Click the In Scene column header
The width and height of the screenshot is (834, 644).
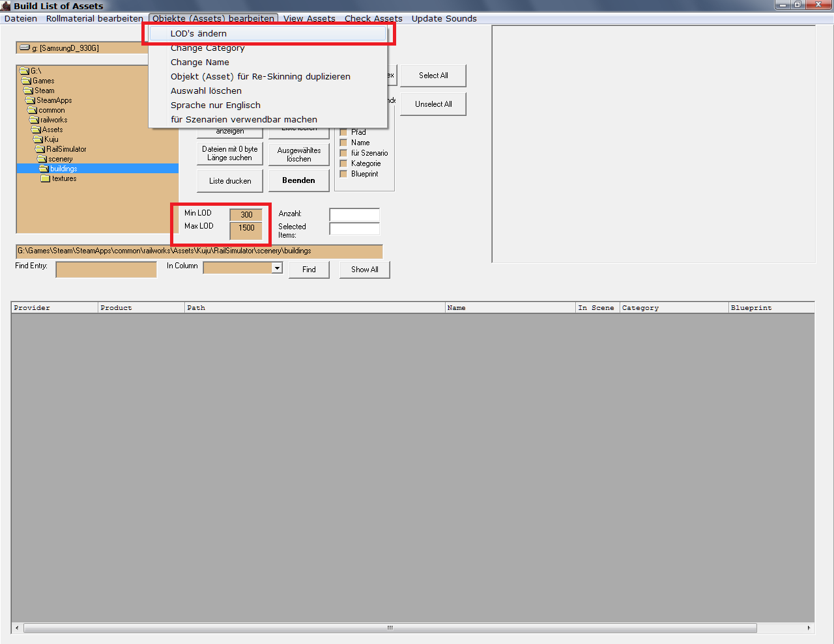pos(598,308)
